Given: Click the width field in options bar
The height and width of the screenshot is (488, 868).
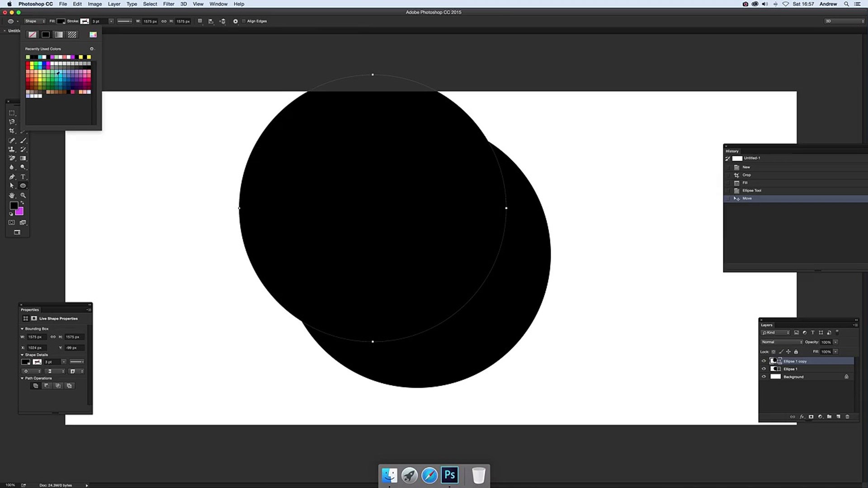Looking at the screenshot, I should pos(150,21).
